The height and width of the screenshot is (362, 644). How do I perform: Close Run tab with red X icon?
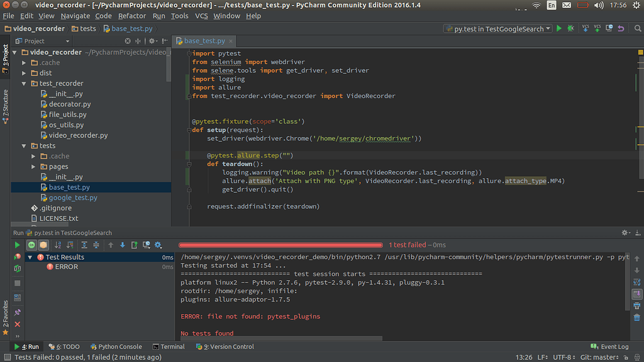(17, 324)
